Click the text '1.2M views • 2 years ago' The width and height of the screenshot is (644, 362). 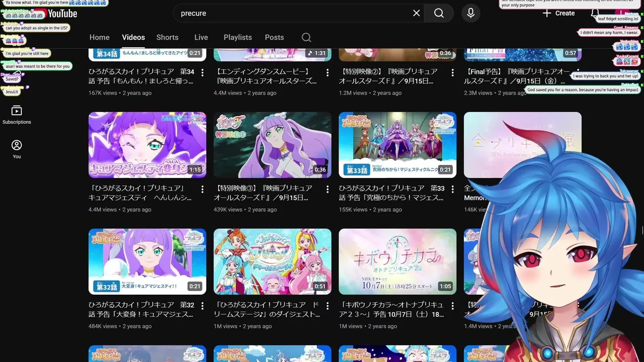[x=370, y=93]
